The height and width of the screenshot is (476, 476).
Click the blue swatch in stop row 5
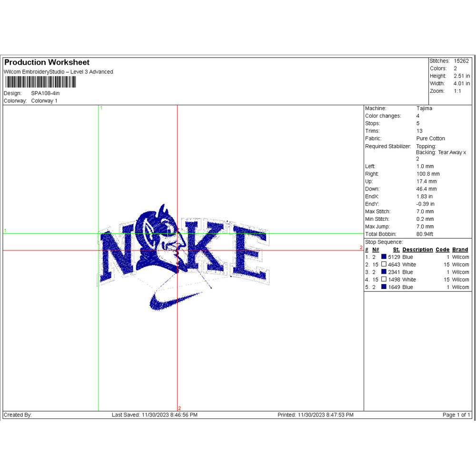coord(384,288)
